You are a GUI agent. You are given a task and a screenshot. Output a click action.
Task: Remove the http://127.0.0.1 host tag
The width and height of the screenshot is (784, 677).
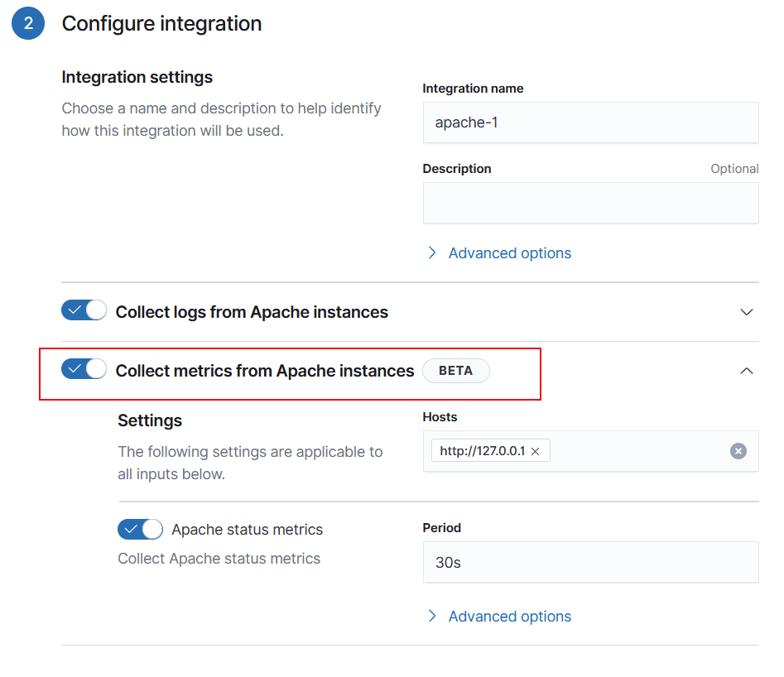tap(535, 452)
